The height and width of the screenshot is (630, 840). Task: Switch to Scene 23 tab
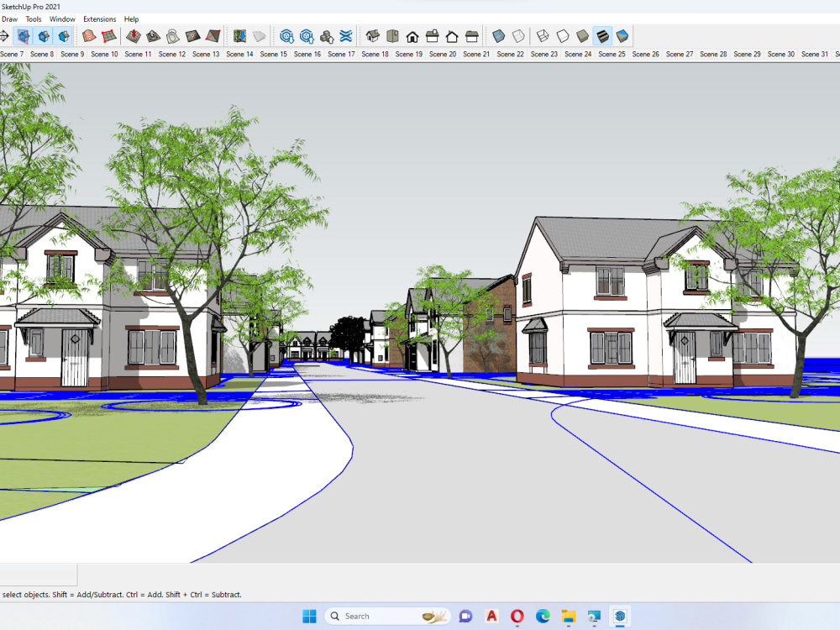pyautogui.click(x=543, y=54)
